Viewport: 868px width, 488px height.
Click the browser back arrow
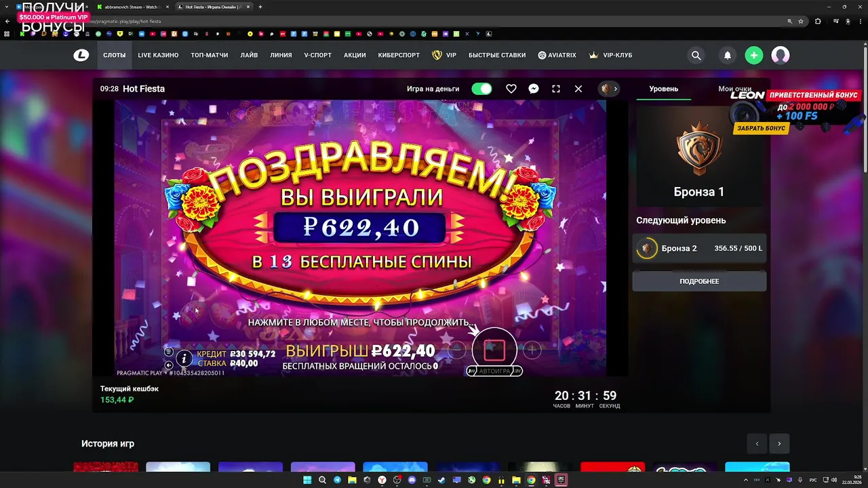(x=7, y=21)
